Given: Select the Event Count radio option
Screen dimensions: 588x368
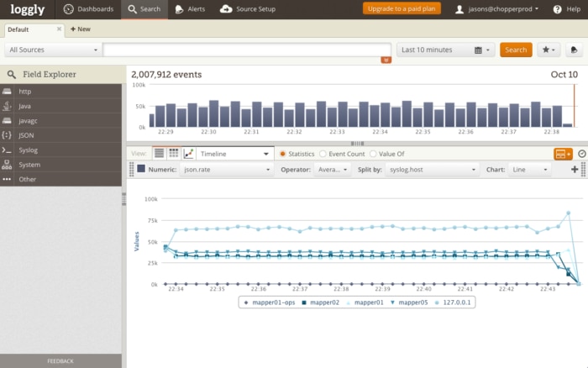Looking at the screenshot, I should pyautogui.click(x=323, y=155).
